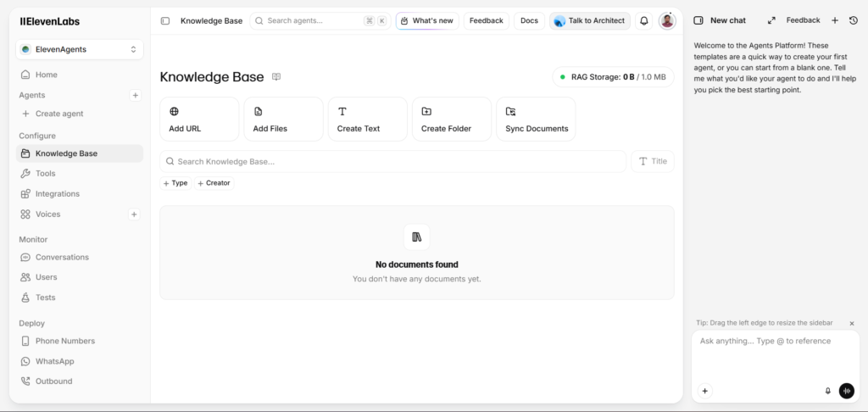Open the ElevenAgents workspace switcher
The width and height of the screenshot is (868, 412).
pyautogui.click(x=79, y=49)
